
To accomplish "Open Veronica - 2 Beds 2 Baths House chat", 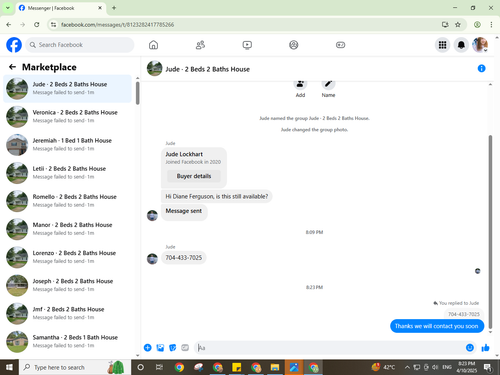I will pos(67,116).
